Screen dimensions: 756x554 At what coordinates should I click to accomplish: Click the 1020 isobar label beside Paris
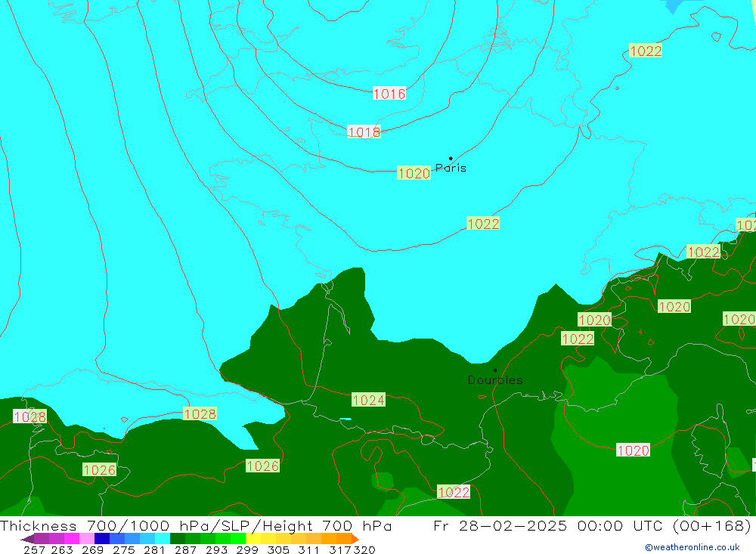[414, 173]
